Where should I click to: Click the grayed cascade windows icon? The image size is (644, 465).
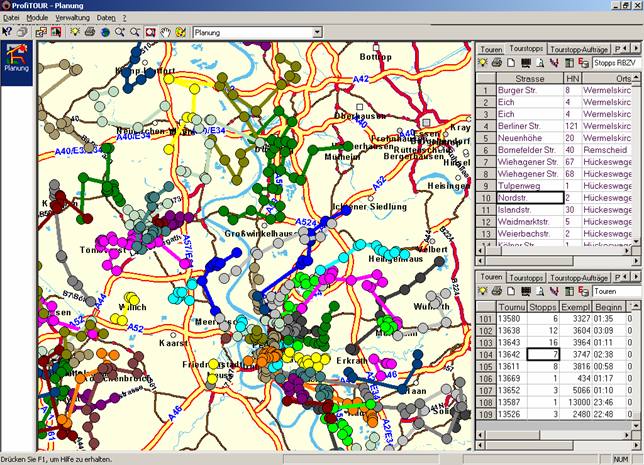click(x=23, y=32)
